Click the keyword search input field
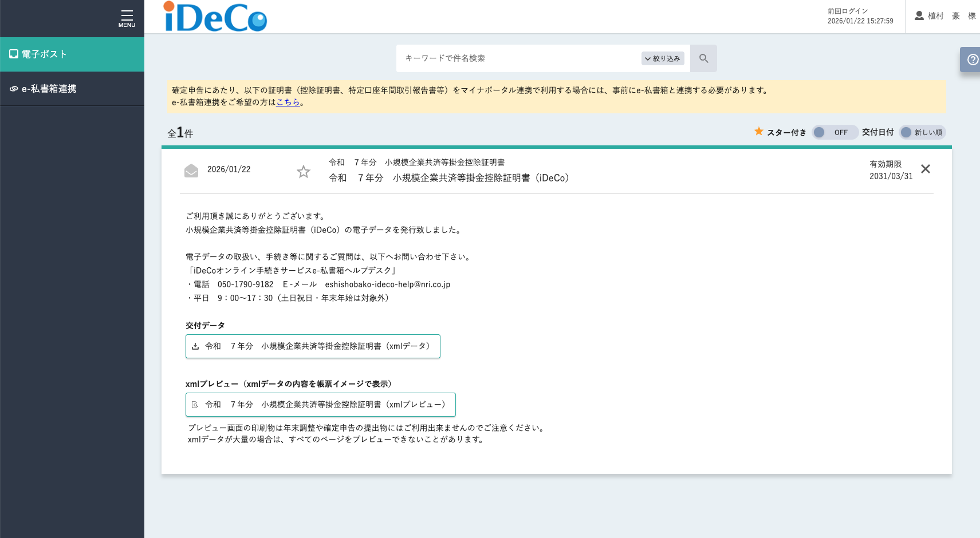 pyautogui.click(x=518, y=58)
